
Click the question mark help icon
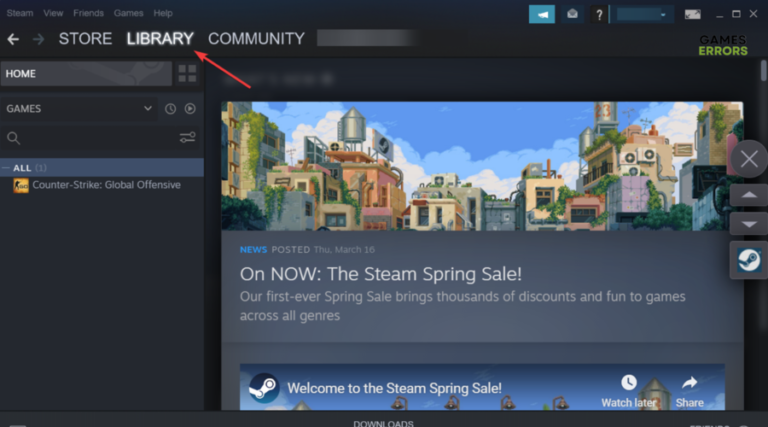(599, 14)
